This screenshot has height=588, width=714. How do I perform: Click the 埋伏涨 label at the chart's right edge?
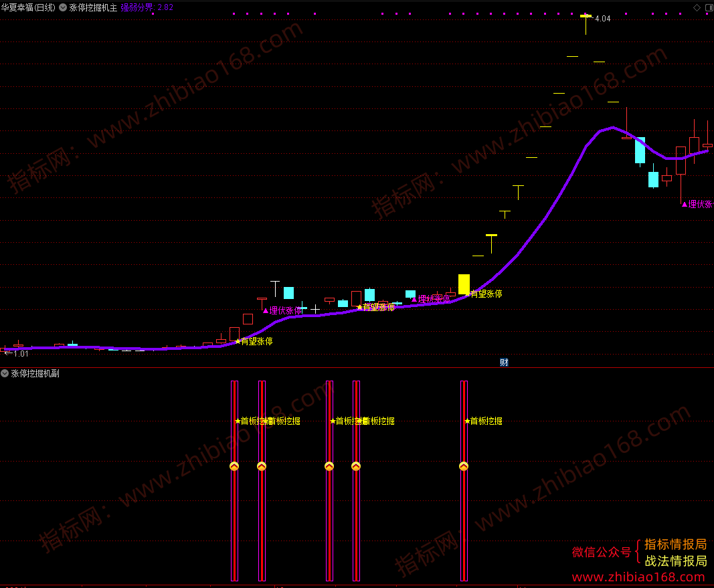click(x=701, y=204)
